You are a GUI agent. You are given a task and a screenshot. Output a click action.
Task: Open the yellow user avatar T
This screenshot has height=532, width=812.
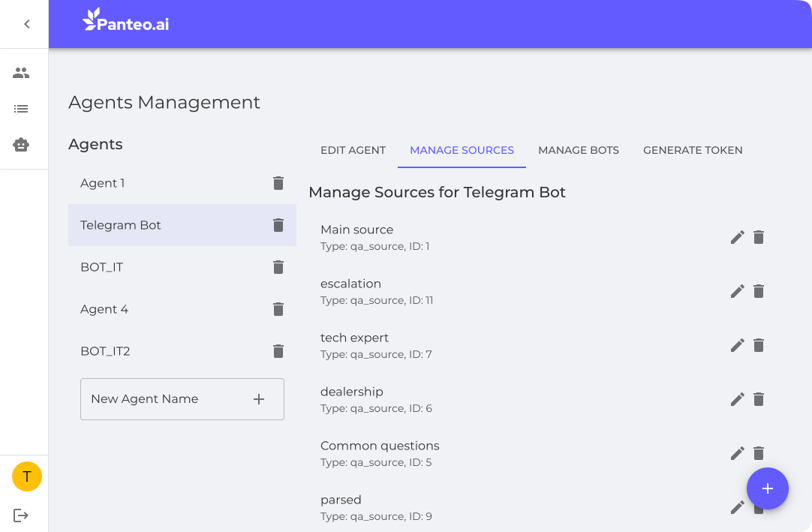tap(27, 476)
